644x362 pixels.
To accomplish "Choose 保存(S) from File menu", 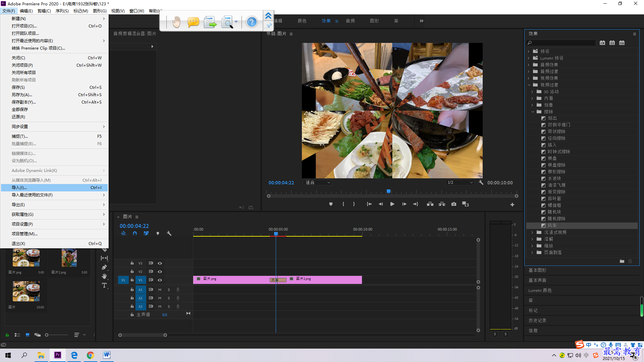I will (54, 87).
